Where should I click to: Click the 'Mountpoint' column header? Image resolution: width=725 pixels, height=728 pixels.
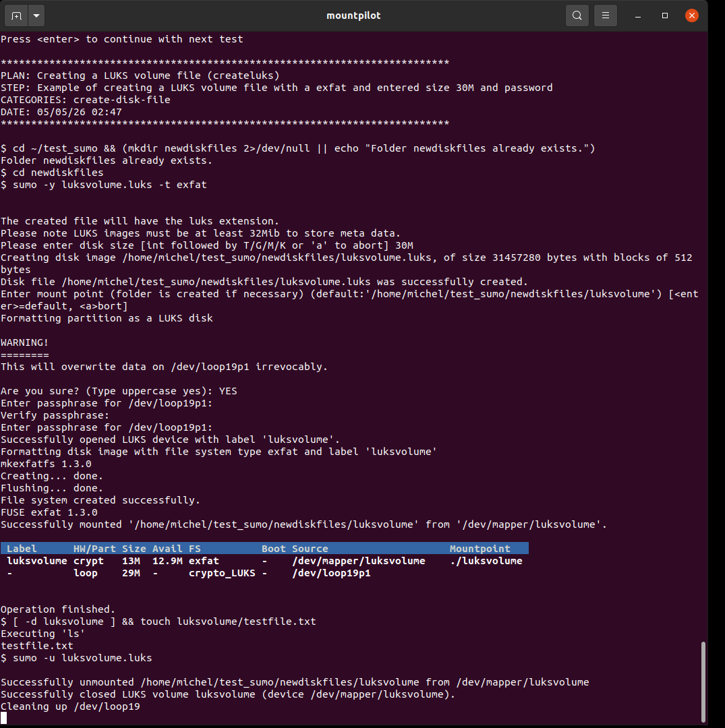pyautogui.click(x=480, y=548)
